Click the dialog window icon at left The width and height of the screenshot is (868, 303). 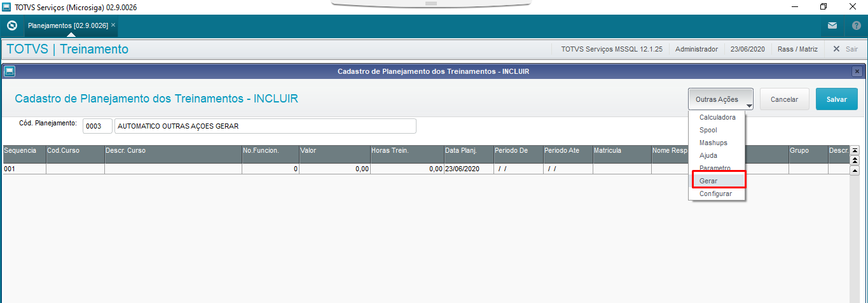tap(10, 71)
